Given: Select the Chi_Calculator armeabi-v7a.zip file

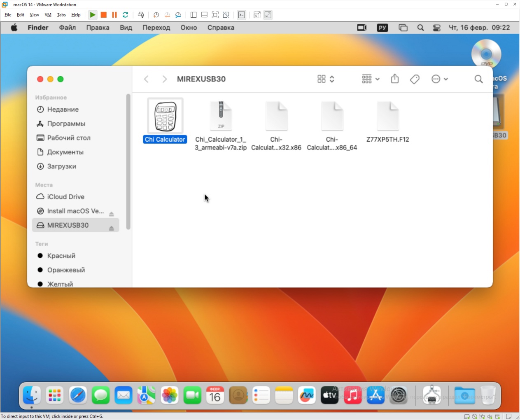Looking at the screenshot, I should (221, 126).
